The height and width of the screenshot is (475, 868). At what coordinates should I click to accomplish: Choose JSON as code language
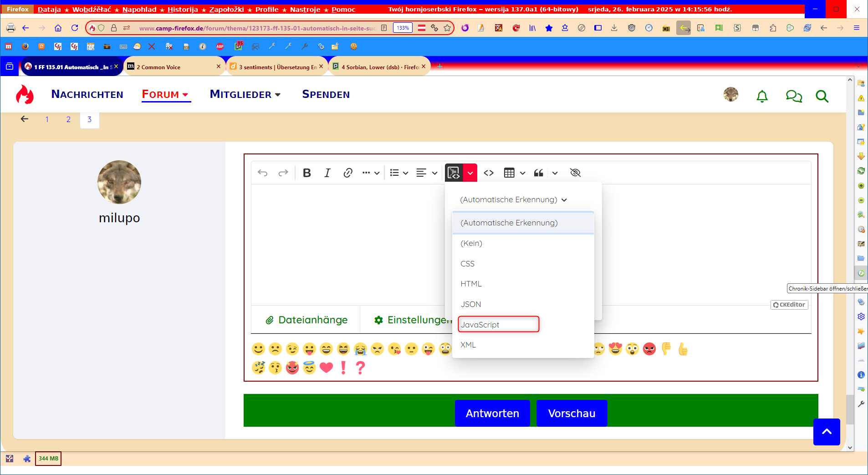click(x=523, y=304)
